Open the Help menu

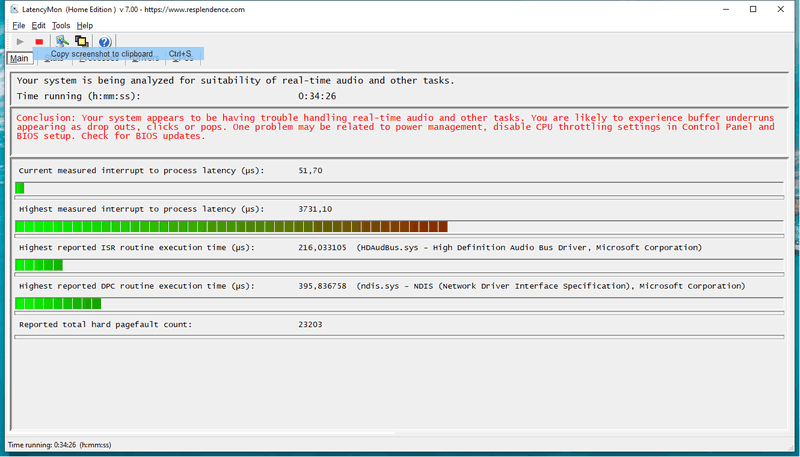(85, 26)
